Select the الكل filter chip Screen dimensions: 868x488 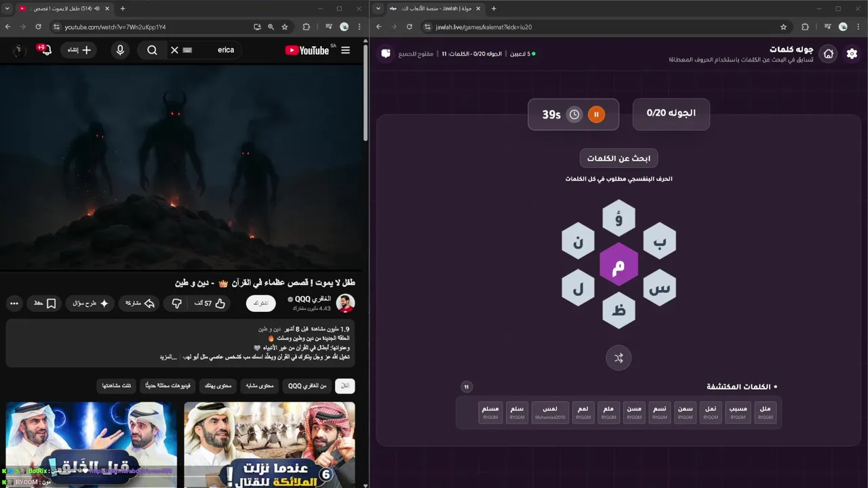pos(345,386)
